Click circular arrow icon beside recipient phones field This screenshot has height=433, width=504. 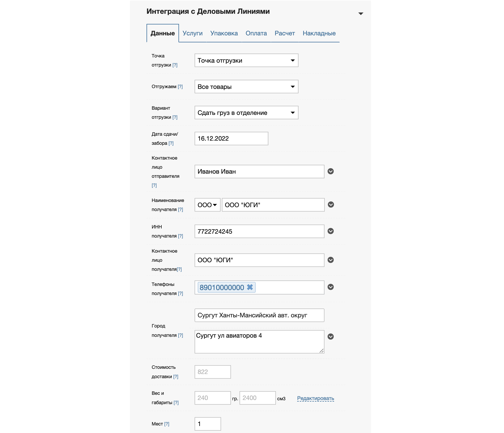click(330, 287)
